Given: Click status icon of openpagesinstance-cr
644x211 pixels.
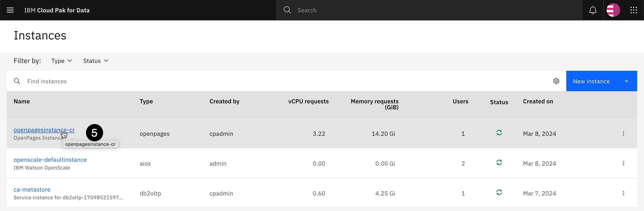Looking at the screenshot, I should point(499,133).
